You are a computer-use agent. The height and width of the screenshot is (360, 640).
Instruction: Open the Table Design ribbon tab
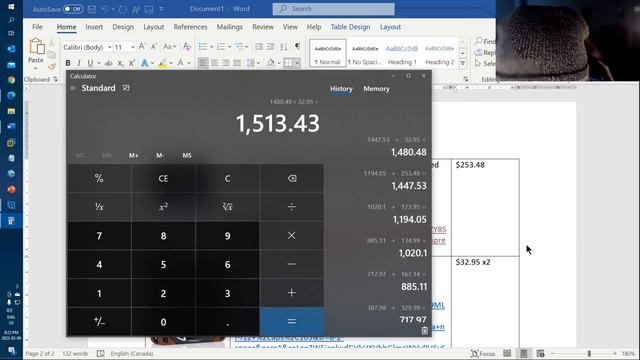350,27
